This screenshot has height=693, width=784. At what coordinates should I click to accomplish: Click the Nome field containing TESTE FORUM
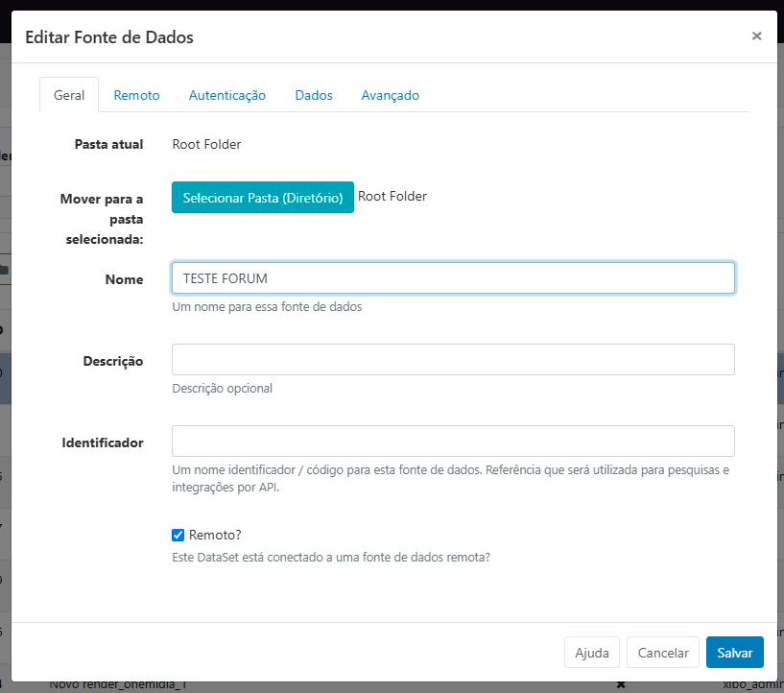453,277
